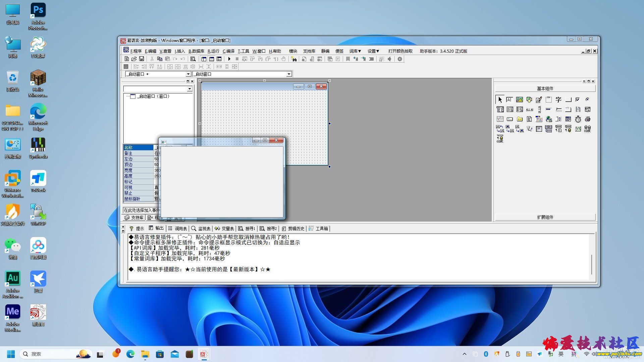Open the R.运行 menu
The image size is (644, 362).
213,51
